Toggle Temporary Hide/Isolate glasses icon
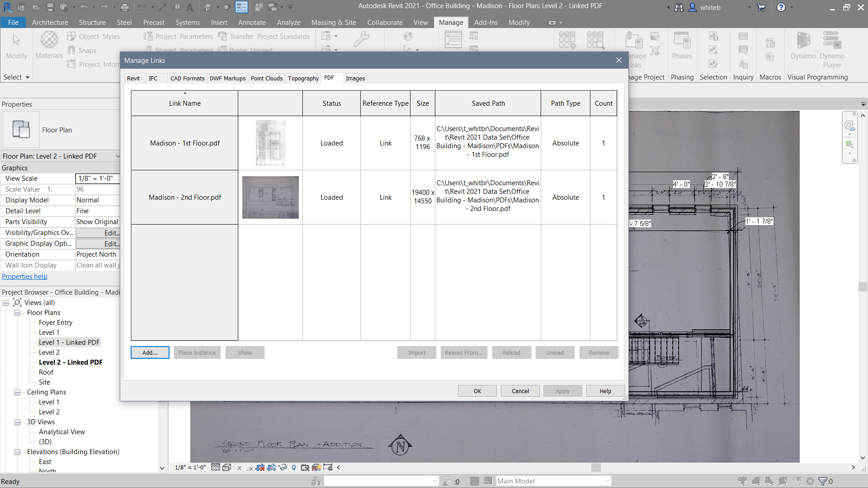Image resolution: width=868 pixels, height=488 pixels. click(283, 467)
